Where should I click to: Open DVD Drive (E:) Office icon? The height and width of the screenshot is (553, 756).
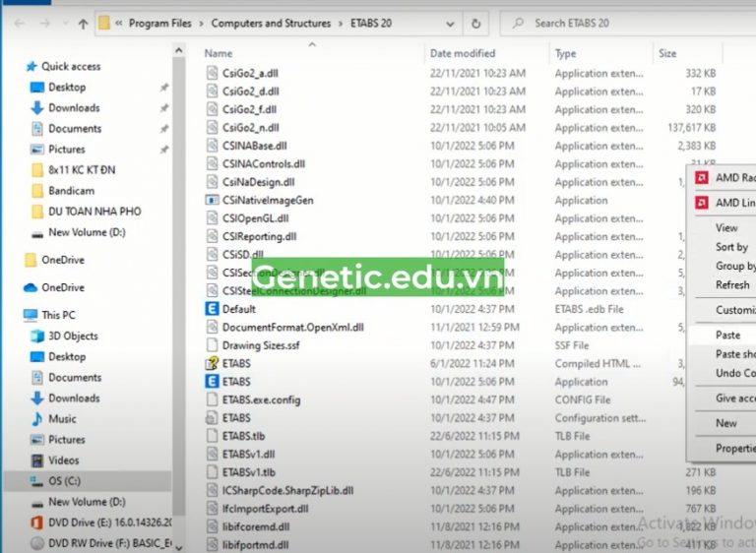click(37, 522)
